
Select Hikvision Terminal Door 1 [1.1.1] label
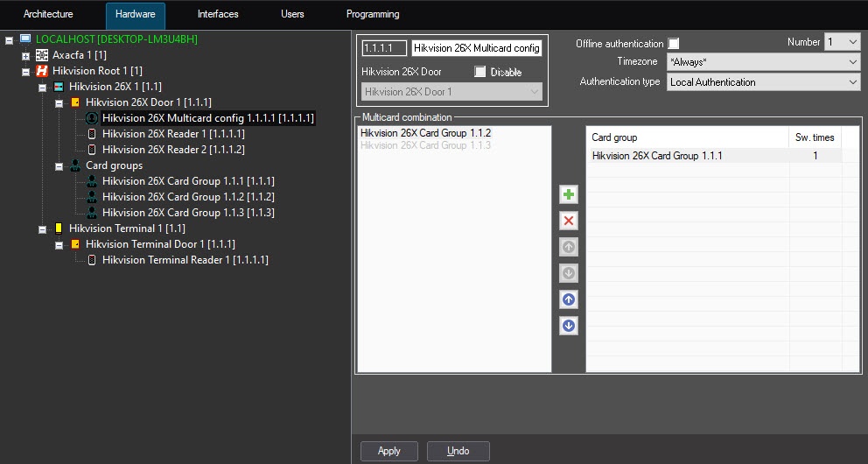click(x=160, y=243)
